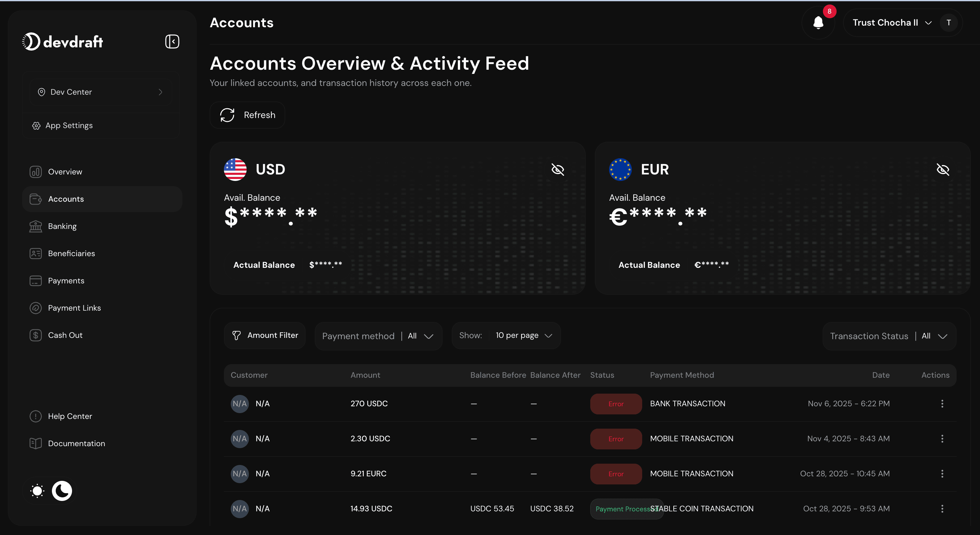Select the Banking icon in the sidebar
This screenshot has height=535, width=980.
tap(35, 226)
